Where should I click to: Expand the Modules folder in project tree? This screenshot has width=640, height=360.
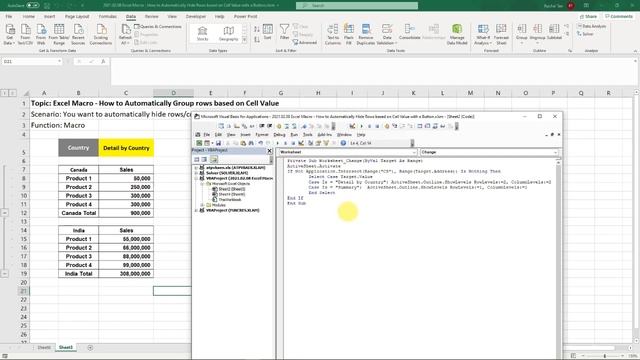coord(202,205)
